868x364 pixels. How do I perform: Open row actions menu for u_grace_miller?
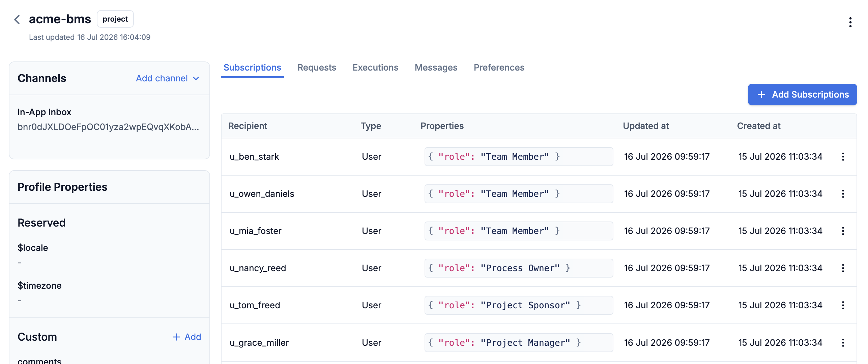[x=843, y=343]
